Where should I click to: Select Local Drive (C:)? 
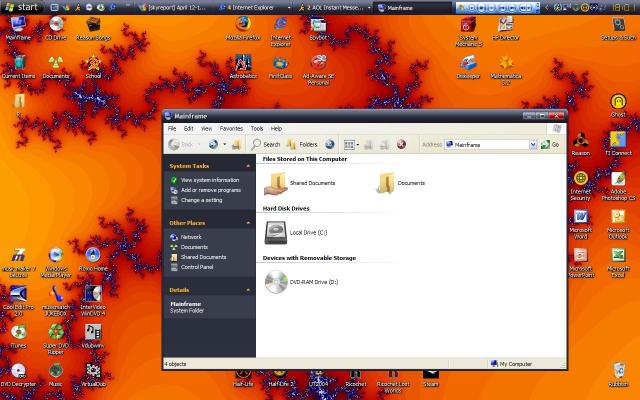pyautogui.click(x=296, y=233)
